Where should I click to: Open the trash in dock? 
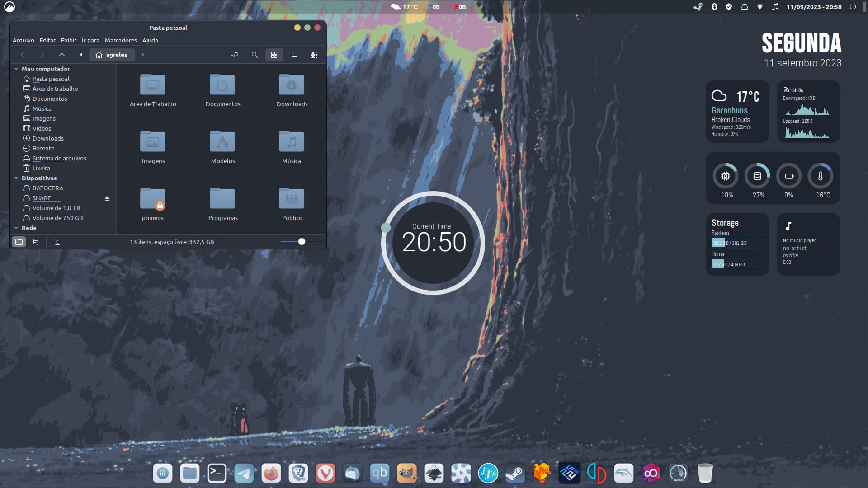point(705,473)
